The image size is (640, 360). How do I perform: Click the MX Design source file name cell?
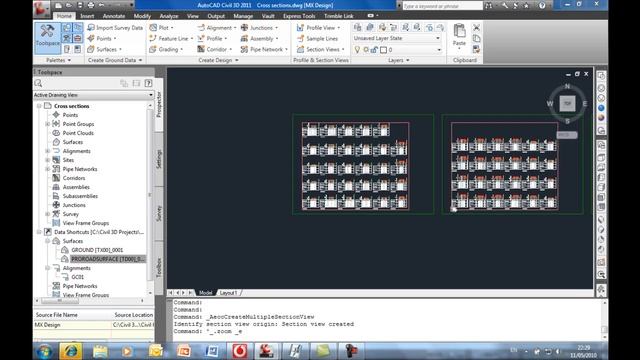72,325
